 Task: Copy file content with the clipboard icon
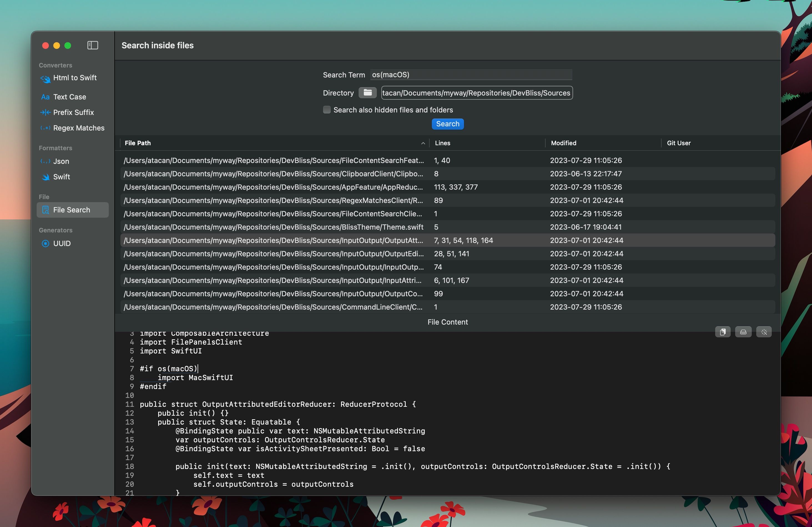723,332
